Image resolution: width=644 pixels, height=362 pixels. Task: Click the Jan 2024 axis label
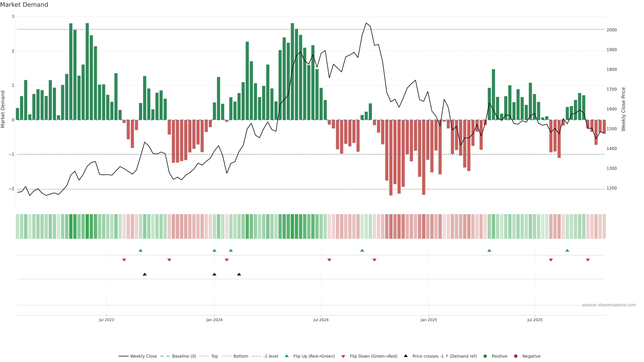coord(214,320)
